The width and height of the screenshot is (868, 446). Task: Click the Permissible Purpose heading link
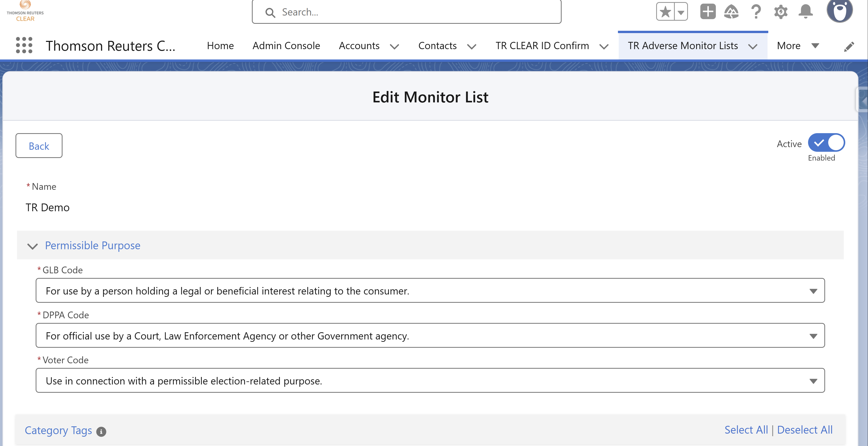93,245
